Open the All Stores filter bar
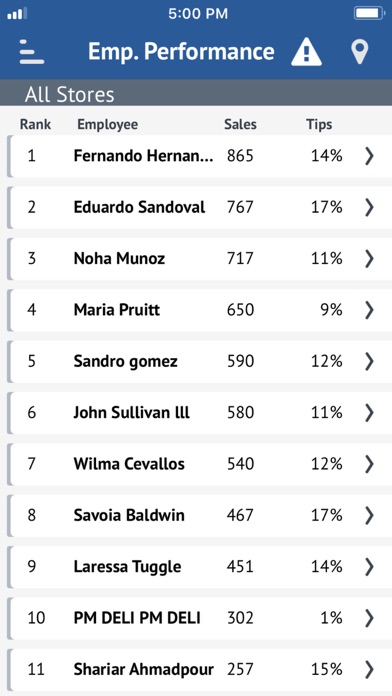 pos(196,93)
